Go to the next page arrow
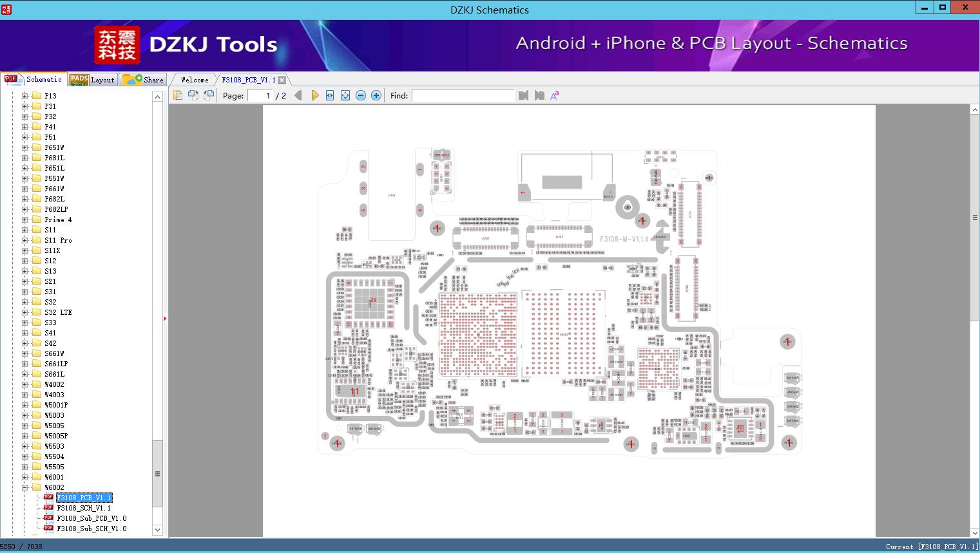980x553 pixels. tap(314, 95)
